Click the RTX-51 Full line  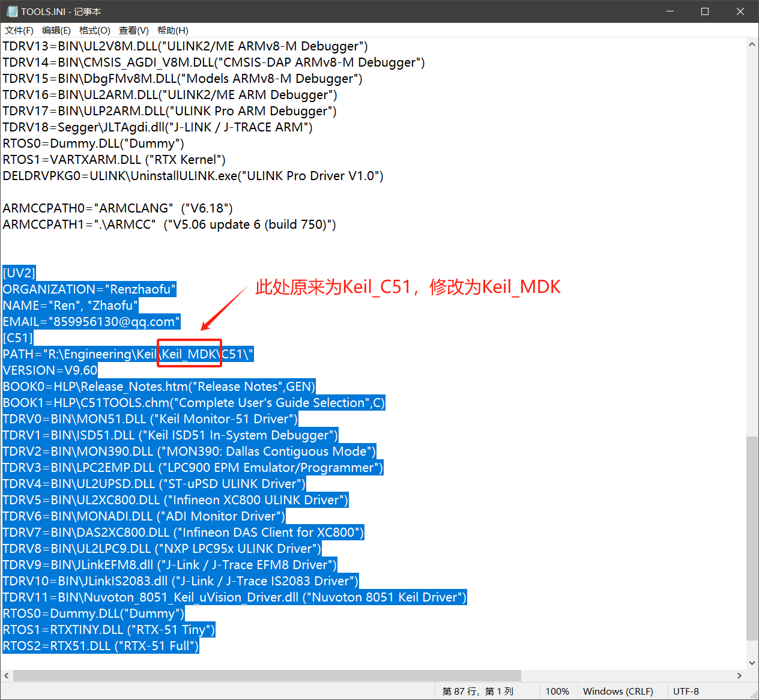tap(101, 646)
